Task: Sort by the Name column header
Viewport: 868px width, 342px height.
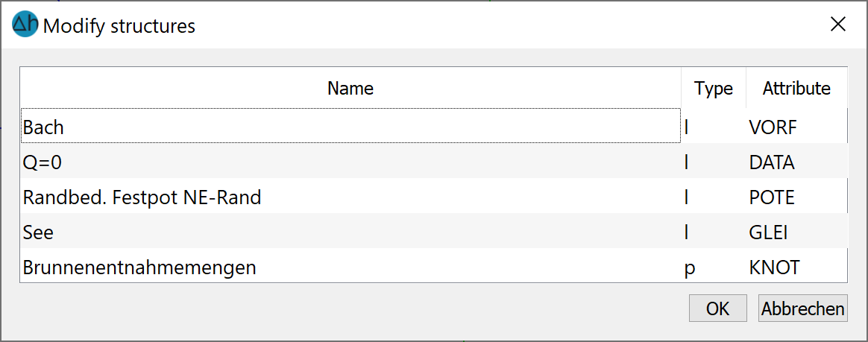Action: click(x=350, y=88)
